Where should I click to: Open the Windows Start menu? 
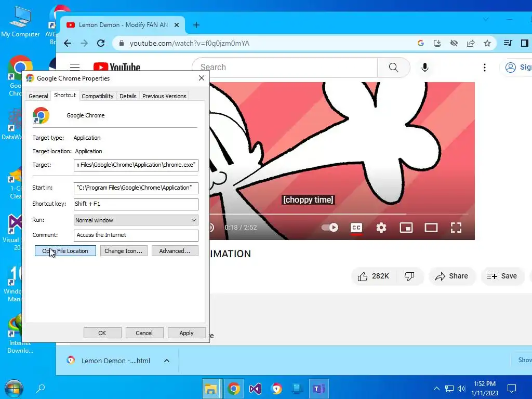tap(14, 389)
